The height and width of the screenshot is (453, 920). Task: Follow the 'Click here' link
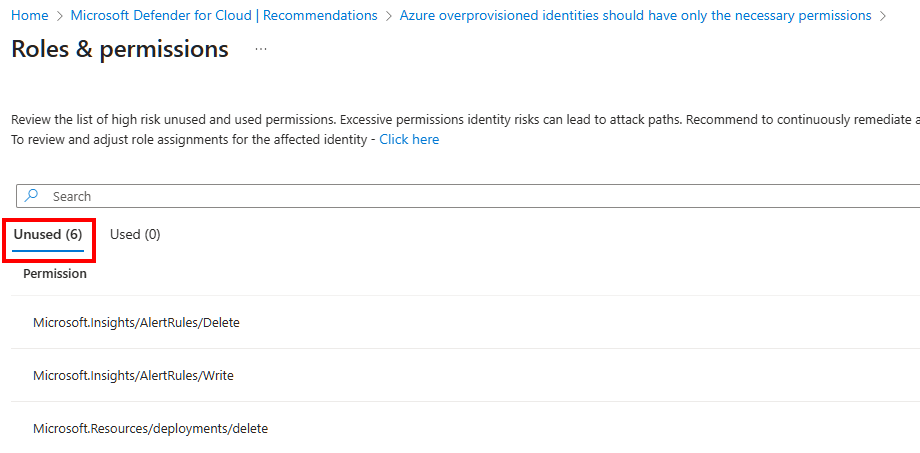tap(409, 140)
